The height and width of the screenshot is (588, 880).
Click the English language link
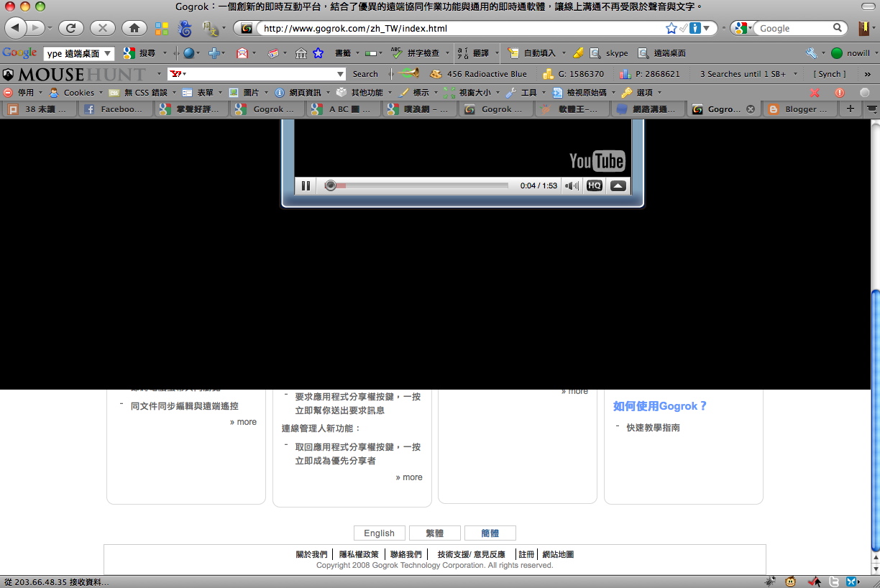[379, 533]
